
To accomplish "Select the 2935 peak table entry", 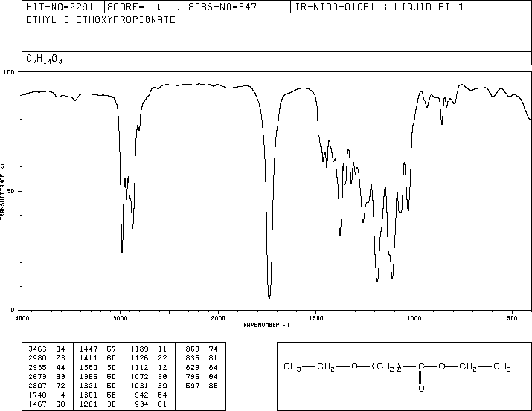I will [47, 367].
